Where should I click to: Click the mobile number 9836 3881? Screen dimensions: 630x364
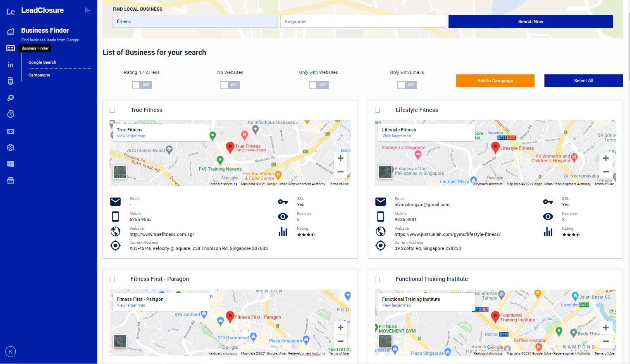(x=406, y=219)
